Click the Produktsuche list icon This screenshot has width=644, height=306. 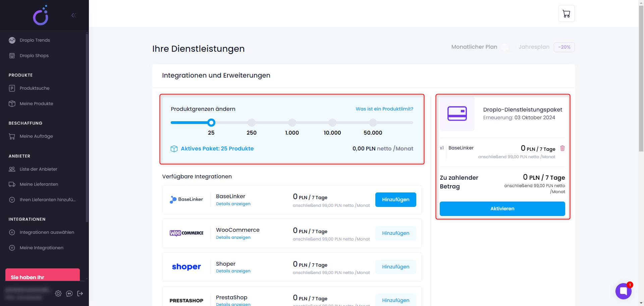coord(12,88)
